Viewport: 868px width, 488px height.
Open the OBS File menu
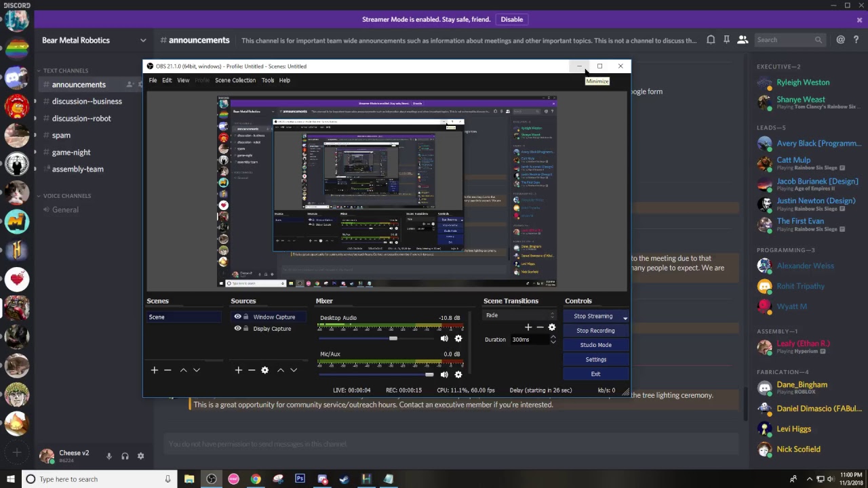tap(153, 81)
